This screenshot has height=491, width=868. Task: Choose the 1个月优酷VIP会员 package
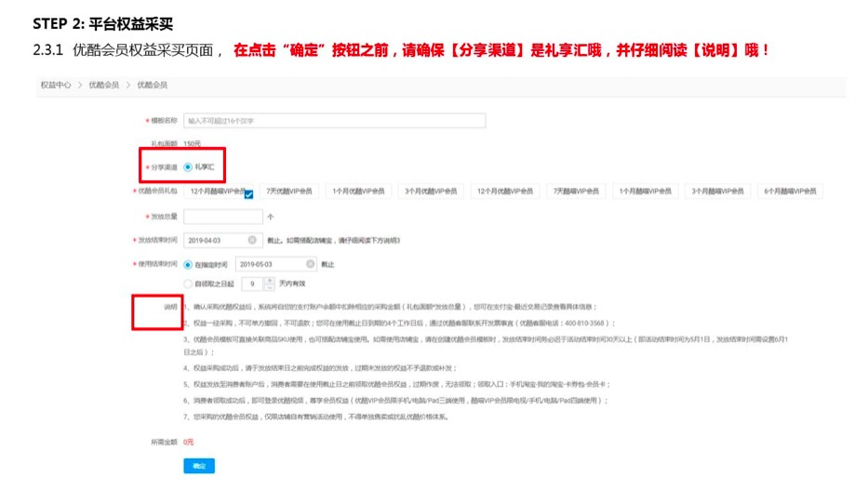pos(358,191)
